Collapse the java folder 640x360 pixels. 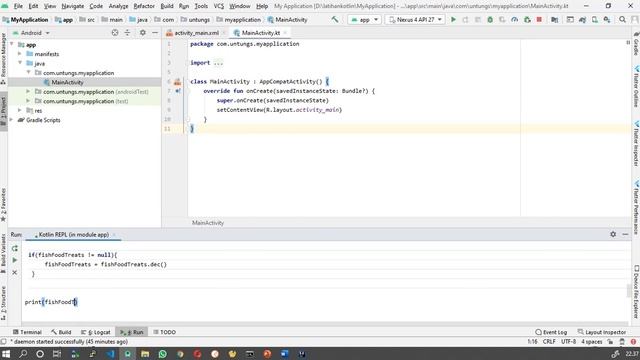20,63
